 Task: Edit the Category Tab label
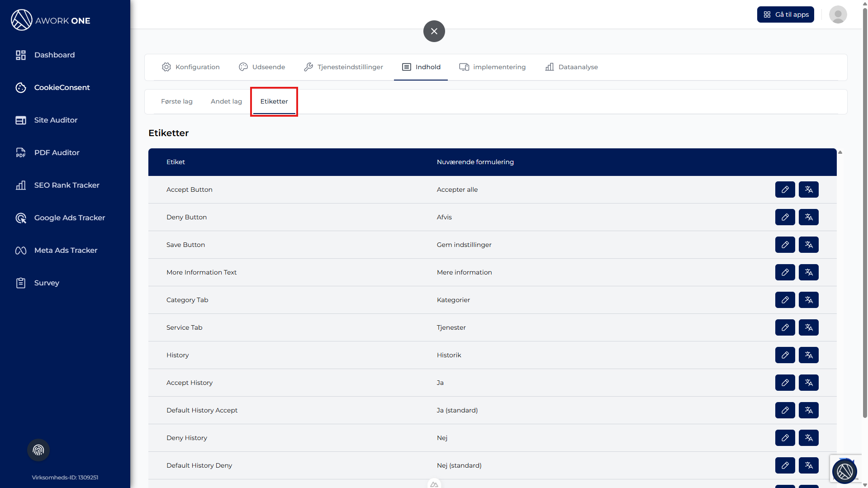(x=785, y=300)
